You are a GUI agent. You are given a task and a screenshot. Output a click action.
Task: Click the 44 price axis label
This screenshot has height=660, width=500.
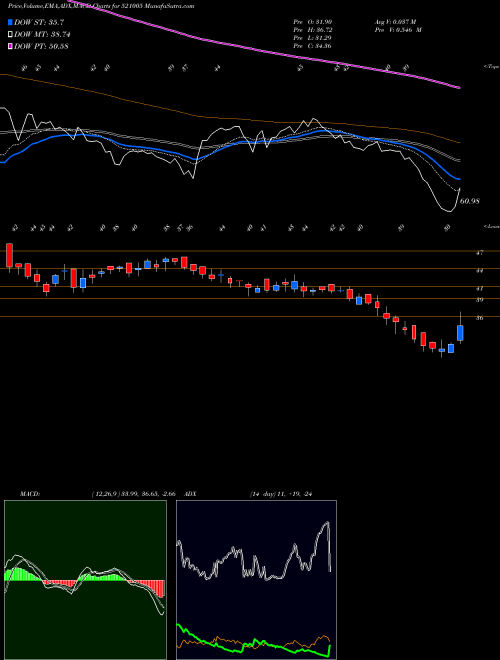coord(479,271)
